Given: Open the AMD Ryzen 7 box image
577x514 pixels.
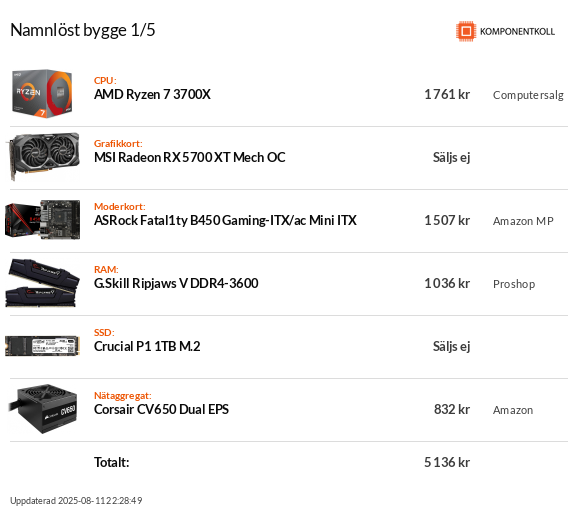Looking at the screenshot, I should (42, 93).
